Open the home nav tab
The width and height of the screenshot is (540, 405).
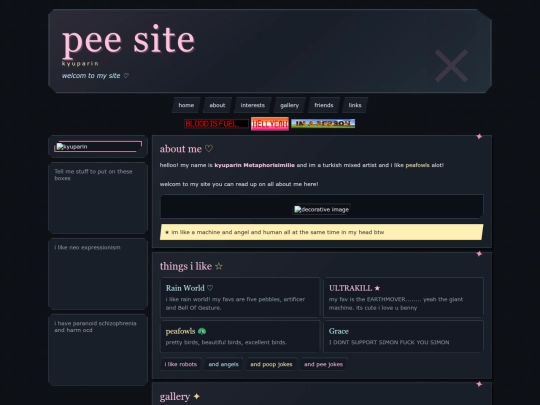(x=186, y=105)
